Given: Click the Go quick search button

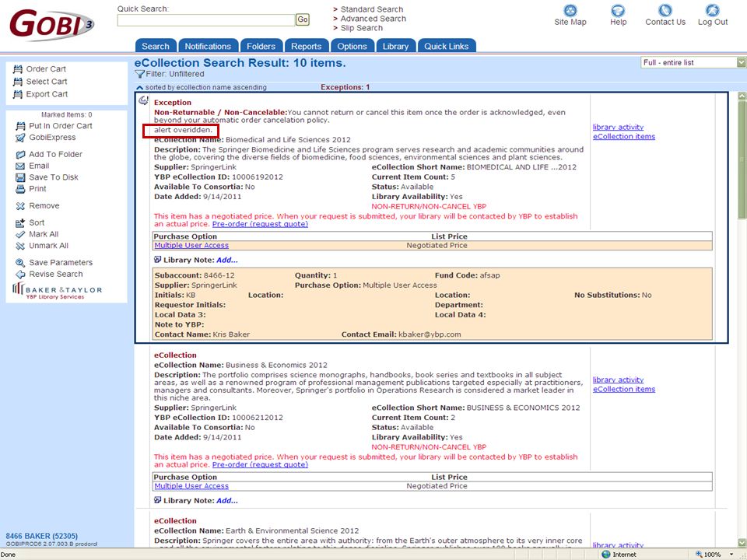Looking at the screenshot, I should coord(303,19).
